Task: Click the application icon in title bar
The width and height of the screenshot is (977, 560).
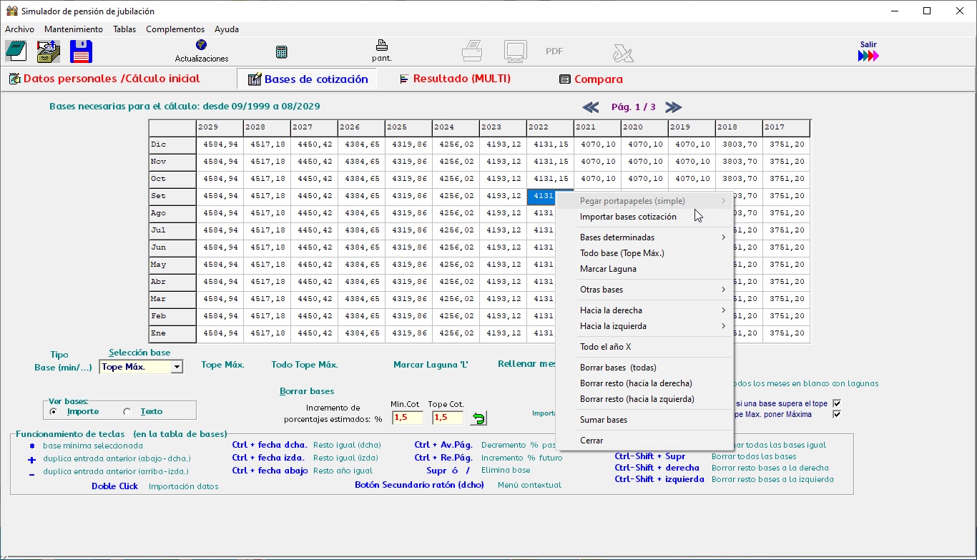Action: [x=11, y=11]
